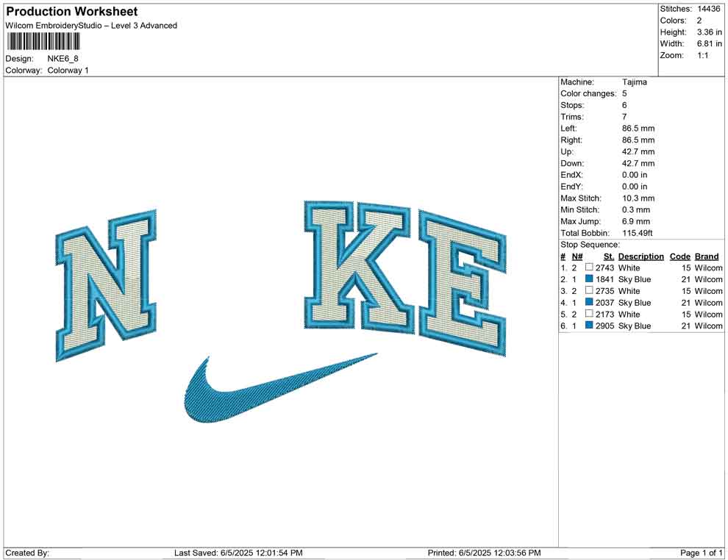Click the 'Stop Sequence:' heading
728x560 pixels.
coord(590,245)
